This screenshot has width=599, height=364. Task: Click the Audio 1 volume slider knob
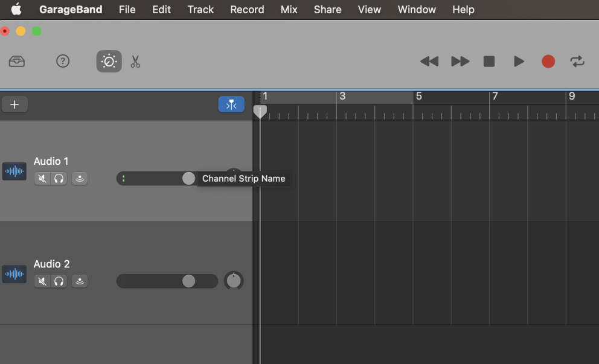tap(188, 178)
